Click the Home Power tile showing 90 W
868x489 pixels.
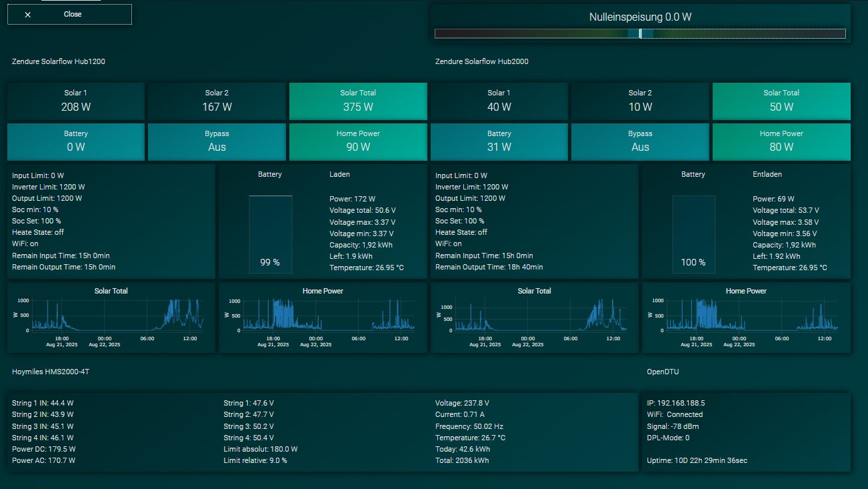(x=358, y=141)
